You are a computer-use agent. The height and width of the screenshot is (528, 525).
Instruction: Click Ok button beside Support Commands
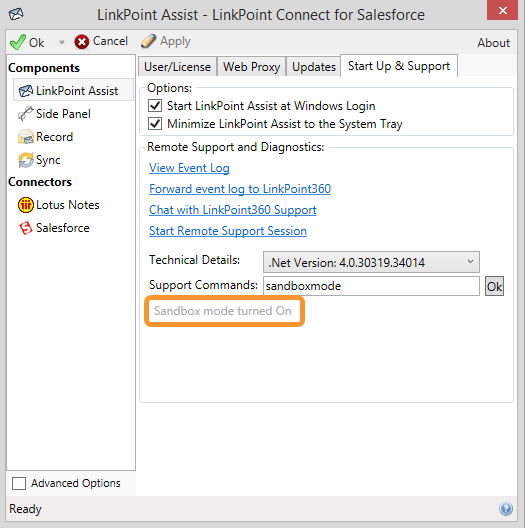click(494, 286)
